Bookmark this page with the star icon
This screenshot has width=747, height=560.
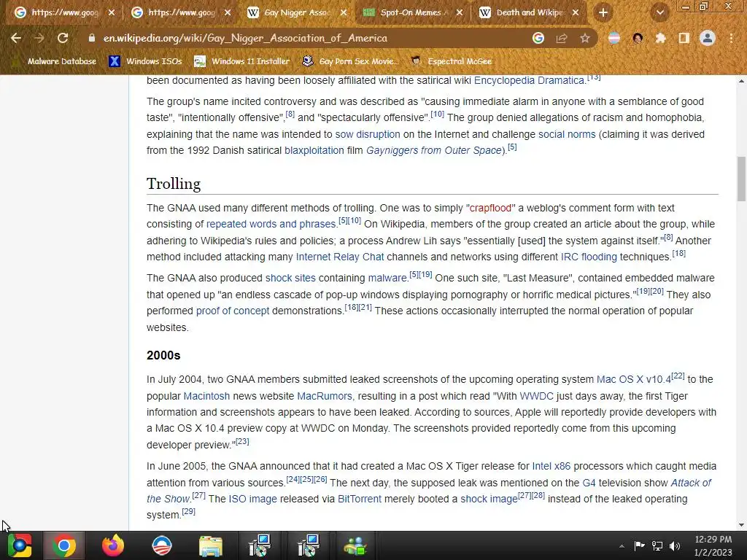point(585,38)
